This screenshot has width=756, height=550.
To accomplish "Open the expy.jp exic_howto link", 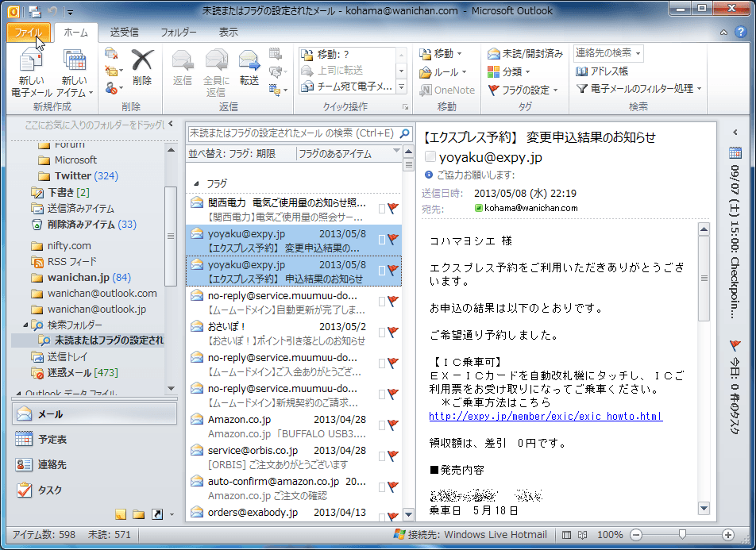I will (546, 416).
